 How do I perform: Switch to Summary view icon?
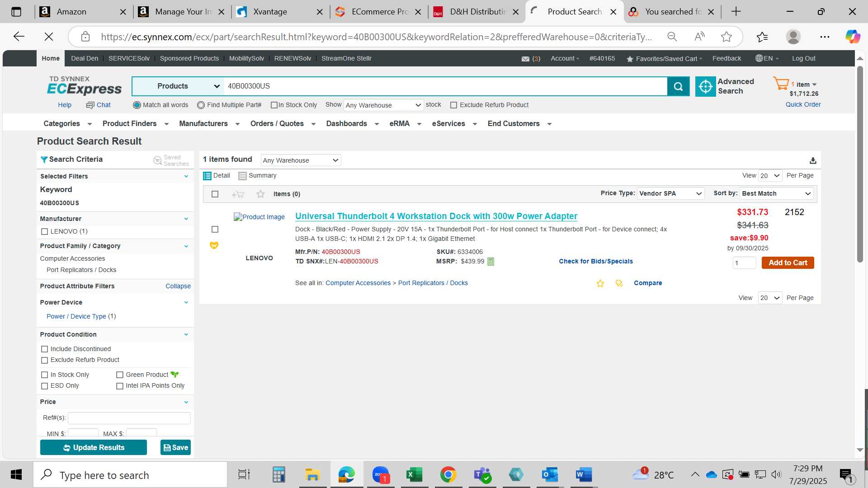(x=242, y=176)
